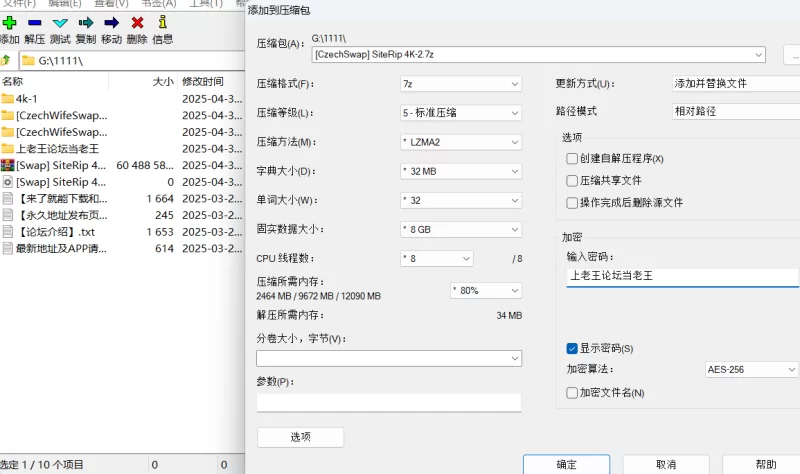Click the green Add (添加) toolbar icon

9,22
